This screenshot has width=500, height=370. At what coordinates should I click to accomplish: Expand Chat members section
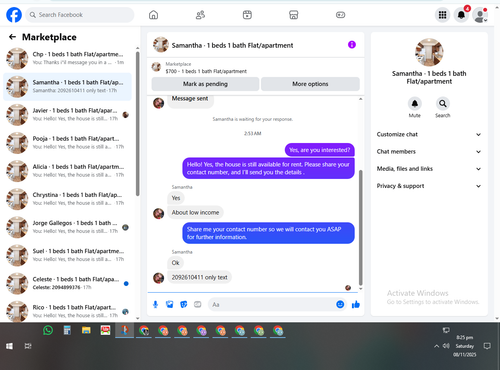coord(429,152)
